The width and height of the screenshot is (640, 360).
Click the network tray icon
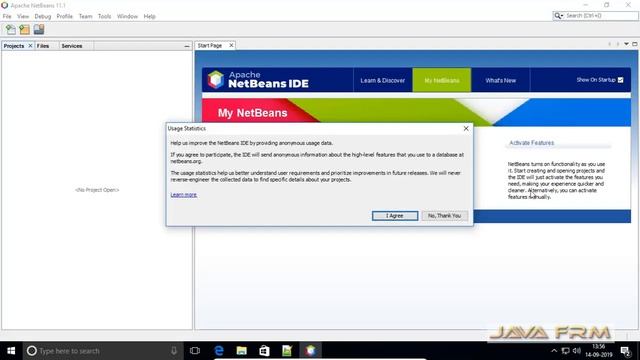click(x=565, y=351)
